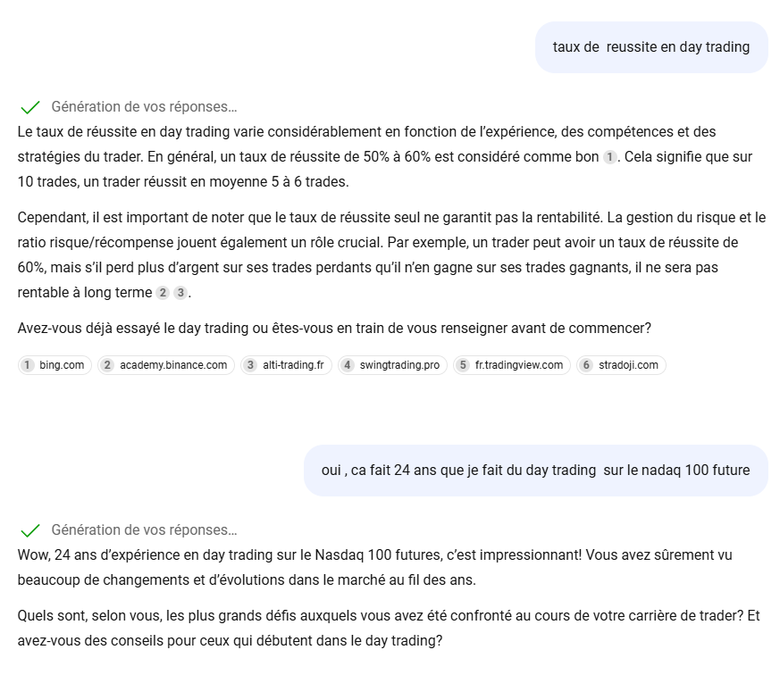
Task: Click the second 'Génération de vos réponses…' label
Action: click(x=144, y=530)
